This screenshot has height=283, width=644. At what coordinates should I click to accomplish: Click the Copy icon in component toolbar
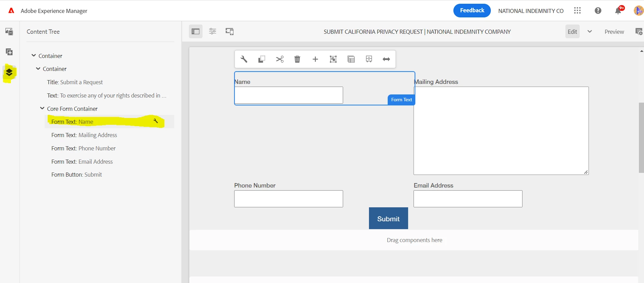pyautogui.click(x=262, y=59)
